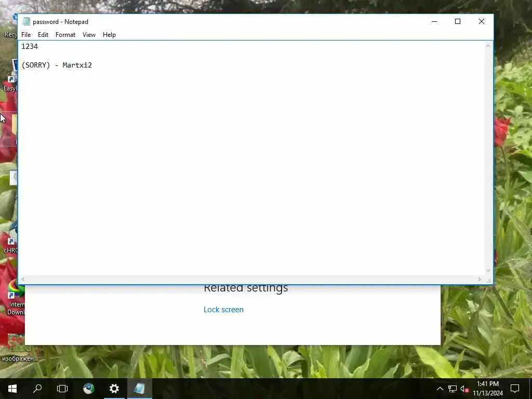Click the Notepad window resize grip
Screen dimensions: 532x399
point(488,280)
